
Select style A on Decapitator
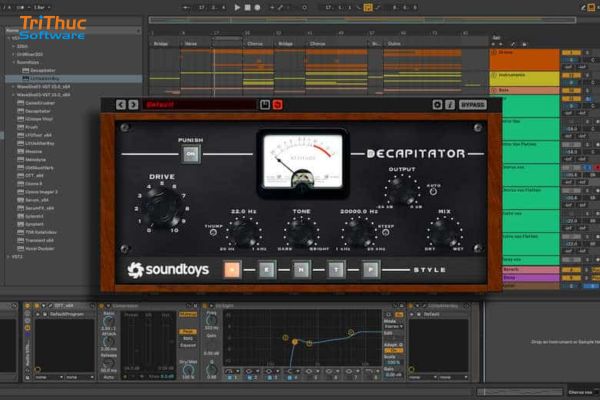pyautogui.click(x=232, y=269)
